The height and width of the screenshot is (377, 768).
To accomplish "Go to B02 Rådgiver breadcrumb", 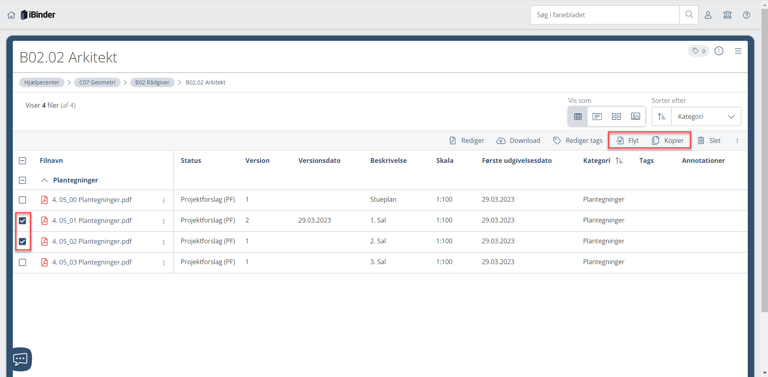I will (152, 82).
